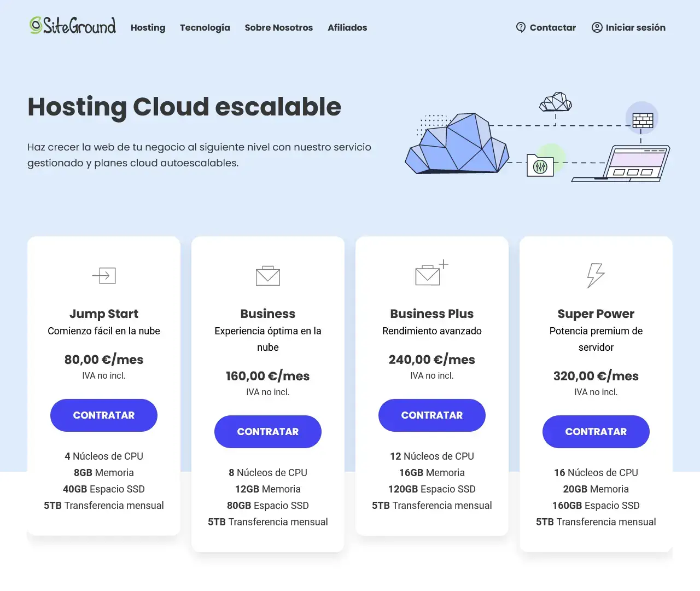Viewport: 700px width, 591px height.
Task: Click the Super Power lightning bolt icon
Action: pyautogui.click(x=596, y=275)
